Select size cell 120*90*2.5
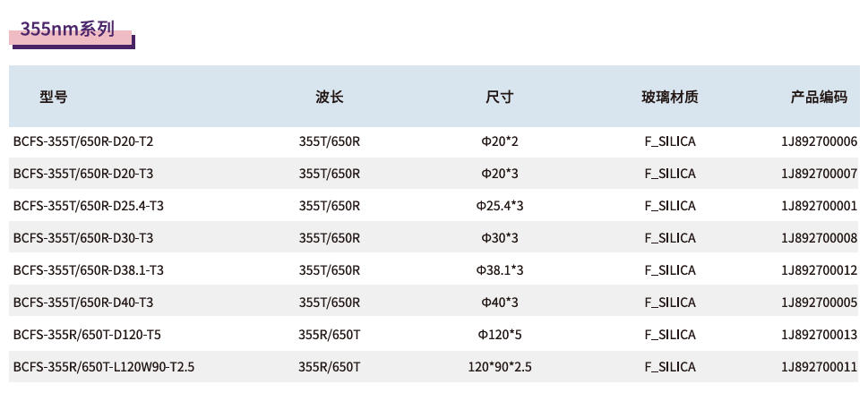This screenshot has width=868, height=418. tap(499, 367)
